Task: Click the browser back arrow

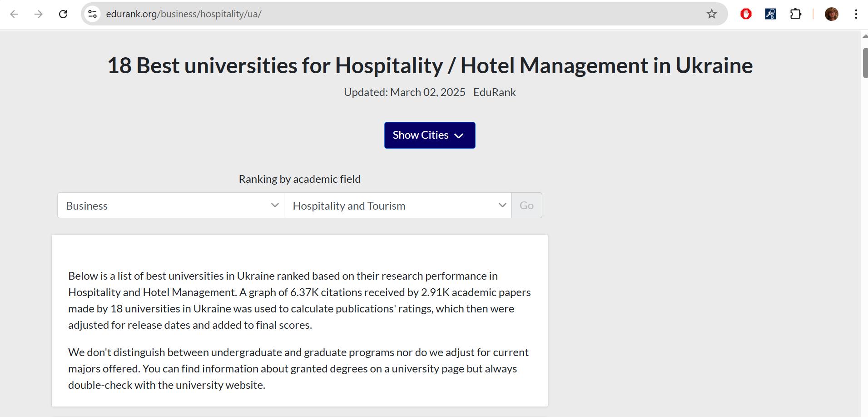Action: click(14, 14)
